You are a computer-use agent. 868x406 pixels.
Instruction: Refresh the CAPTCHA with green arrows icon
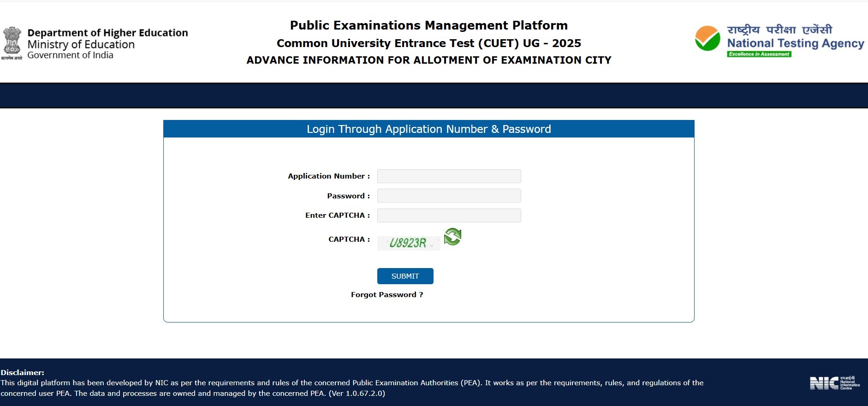tap(452, 237)
